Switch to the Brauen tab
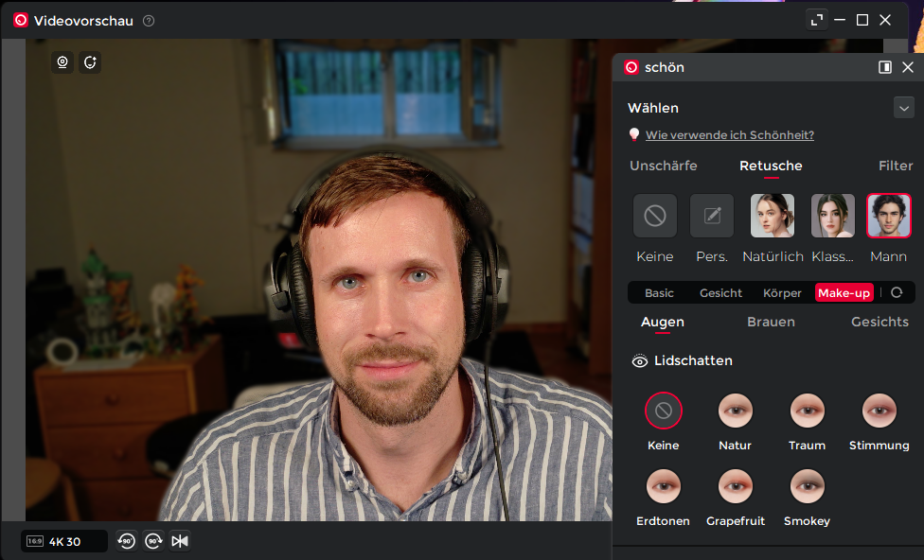The height and width of the screenshot is (560, 924). [x=770, y=322]
